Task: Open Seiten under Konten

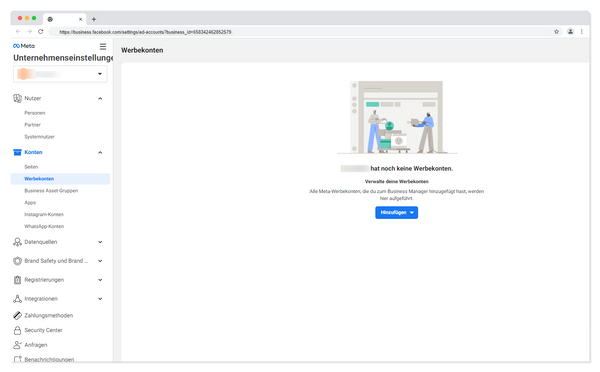Action: tap(31, 167)
